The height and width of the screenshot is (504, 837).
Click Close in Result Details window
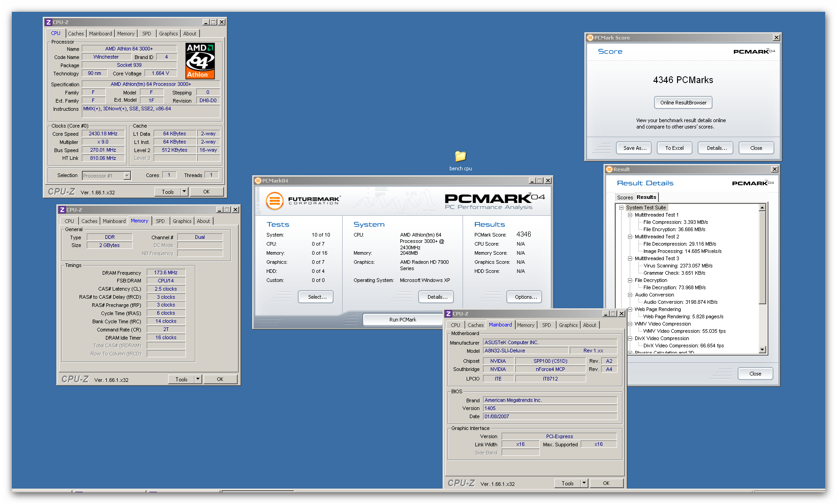(755, 374)
